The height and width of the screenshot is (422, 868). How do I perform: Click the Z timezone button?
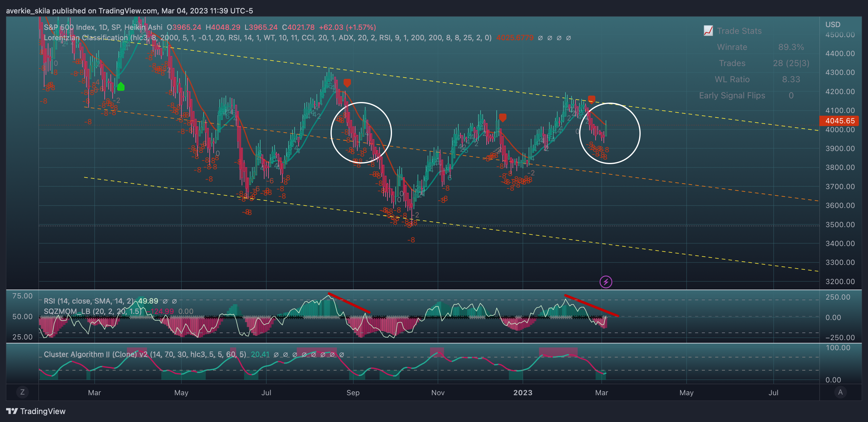click(x=23, y=392)
